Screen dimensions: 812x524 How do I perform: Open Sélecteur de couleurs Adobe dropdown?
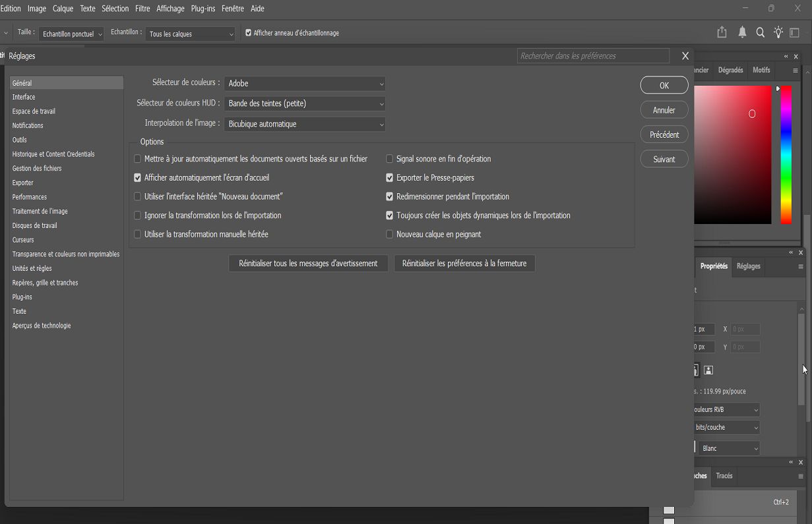[x=305, y=84]
